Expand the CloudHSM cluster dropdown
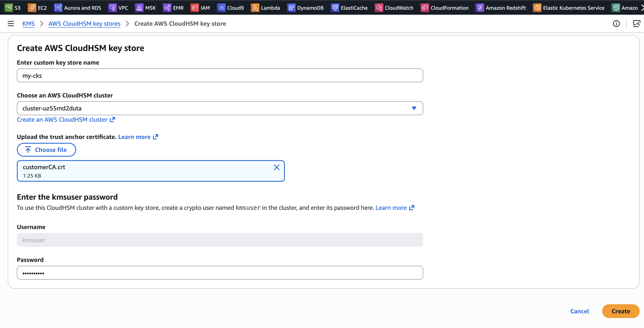 [414, 108]
